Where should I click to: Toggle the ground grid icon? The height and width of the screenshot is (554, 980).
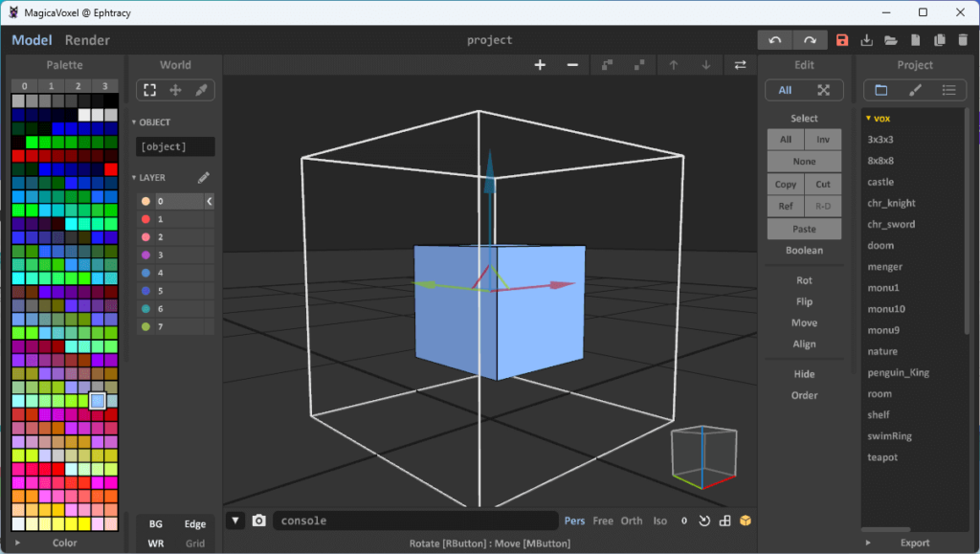click(725, 521)
